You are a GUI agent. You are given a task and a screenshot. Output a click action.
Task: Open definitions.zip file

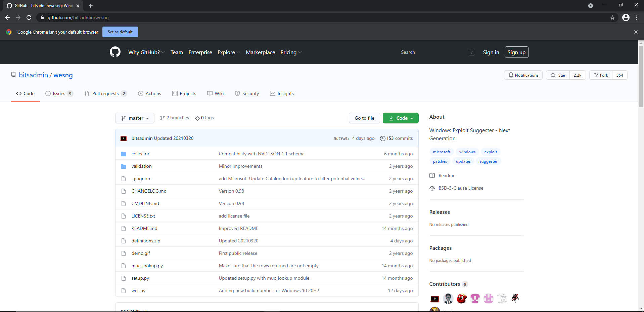pyautogui.click(x=146, y=241)
